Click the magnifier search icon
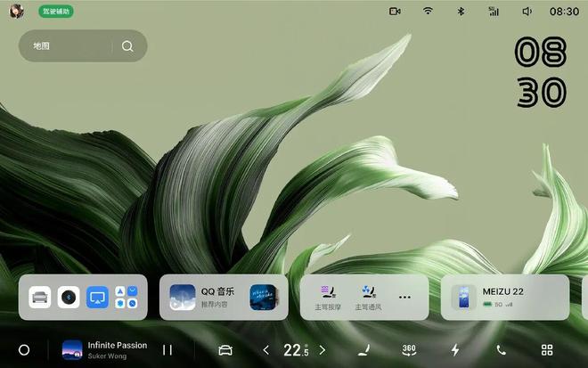Image resolution: width=588 pixels, height=368 pixels. (x=127, y=46)
